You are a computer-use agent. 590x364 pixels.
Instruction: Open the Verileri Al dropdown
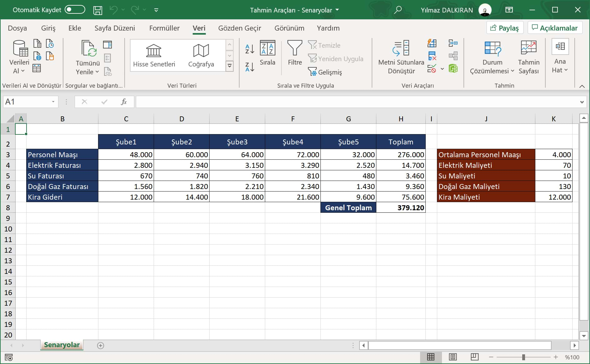(x=19, y=57)
